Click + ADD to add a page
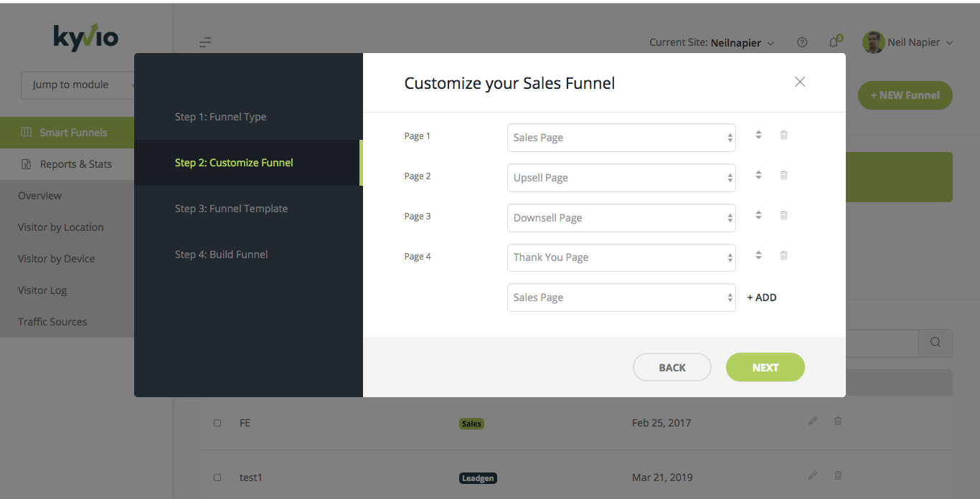 [x=762, y=298]
